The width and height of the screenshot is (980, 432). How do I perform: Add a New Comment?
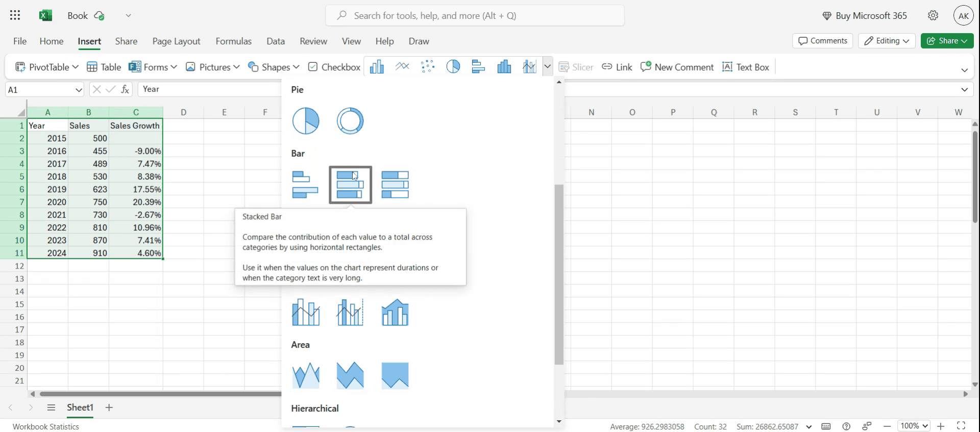(x=677, y=67)
